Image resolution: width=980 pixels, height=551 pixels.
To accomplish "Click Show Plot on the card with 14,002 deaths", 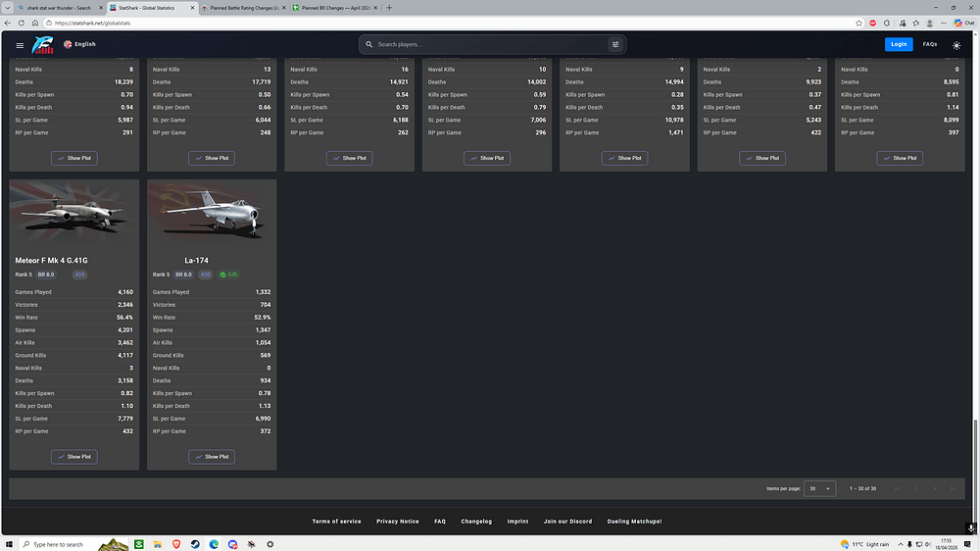I will pyautogui.click(x=487, y=158).
